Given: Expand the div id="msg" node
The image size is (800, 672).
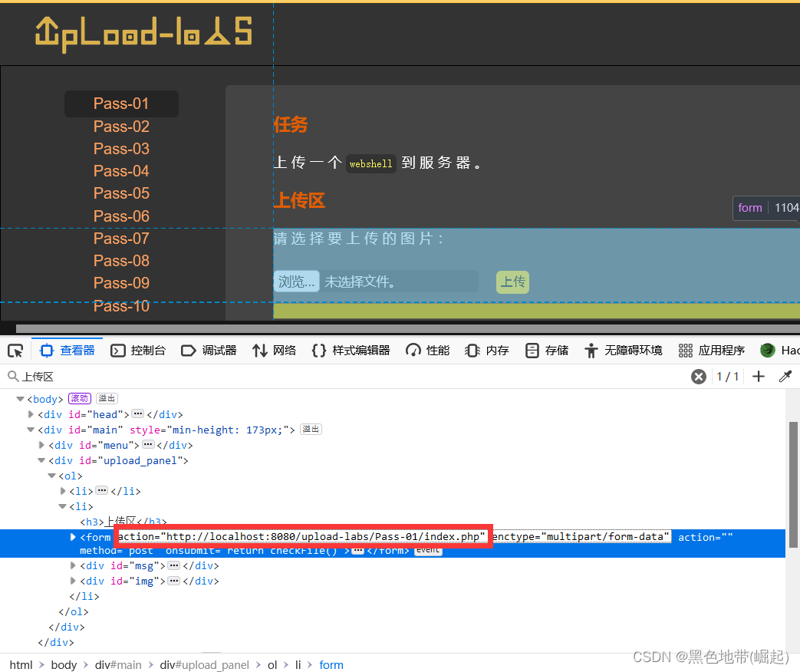Looking at the screenshot, I should (73, 565).
